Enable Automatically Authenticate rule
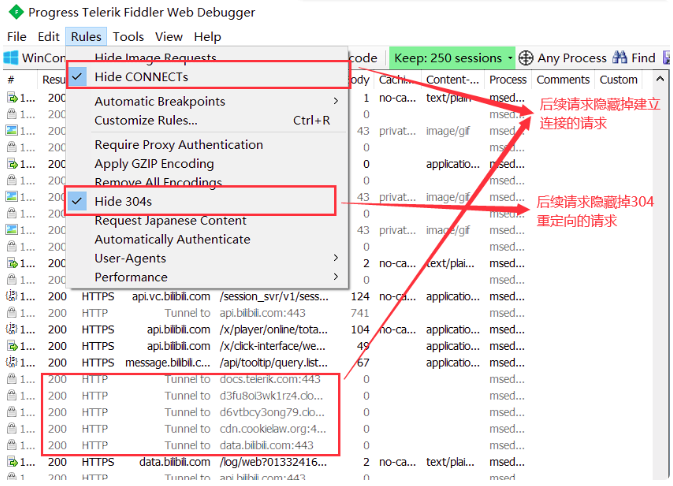The height and width of the screenshot is (486, 673). click(208, 239)
